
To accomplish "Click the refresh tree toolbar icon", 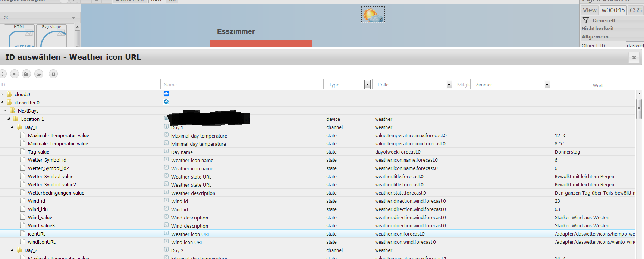I will 2,74.
